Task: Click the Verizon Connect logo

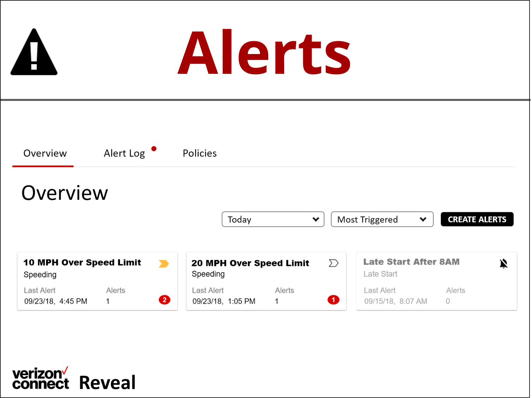Action: coord(41,378)
